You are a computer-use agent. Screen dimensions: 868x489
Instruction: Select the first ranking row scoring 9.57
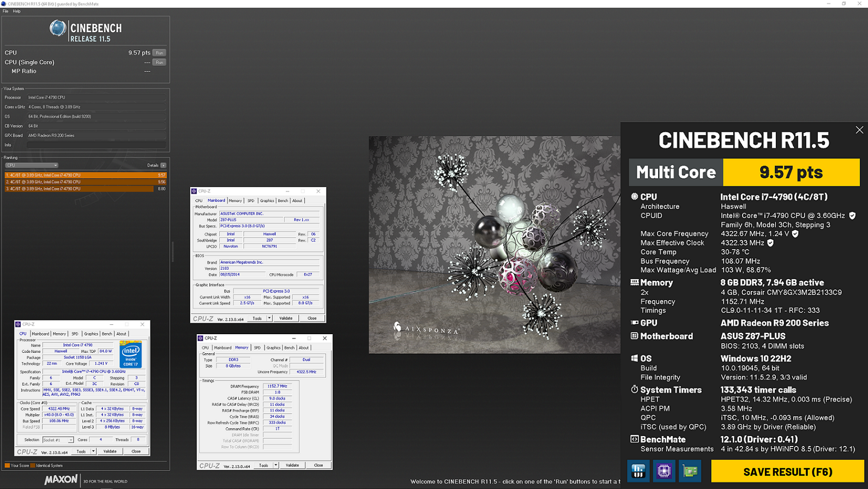(x=86, y=175)
